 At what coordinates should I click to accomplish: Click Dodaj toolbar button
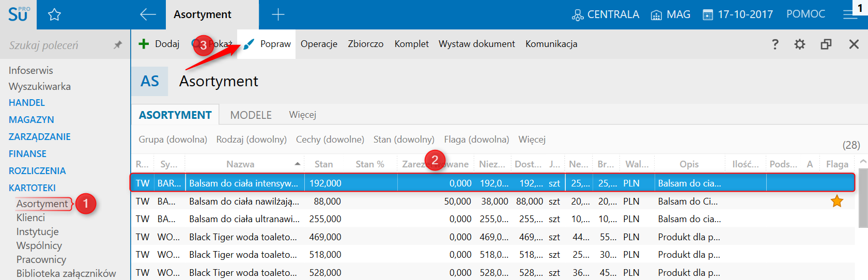159,44
